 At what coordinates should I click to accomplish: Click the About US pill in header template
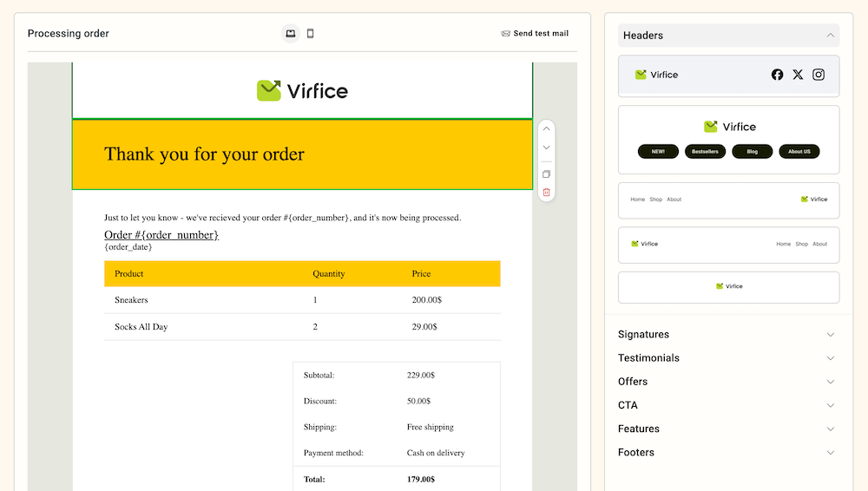(x=799, y=151)
